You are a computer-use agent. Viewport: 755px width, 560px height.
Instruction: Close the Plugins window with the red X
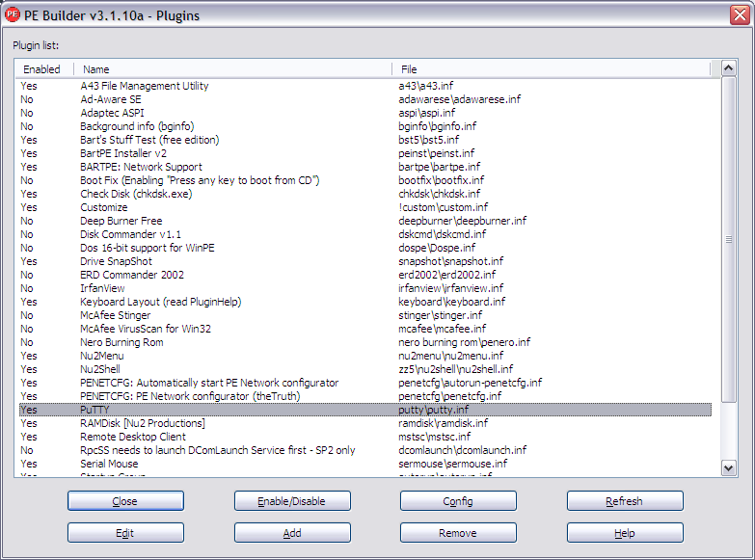740,14
